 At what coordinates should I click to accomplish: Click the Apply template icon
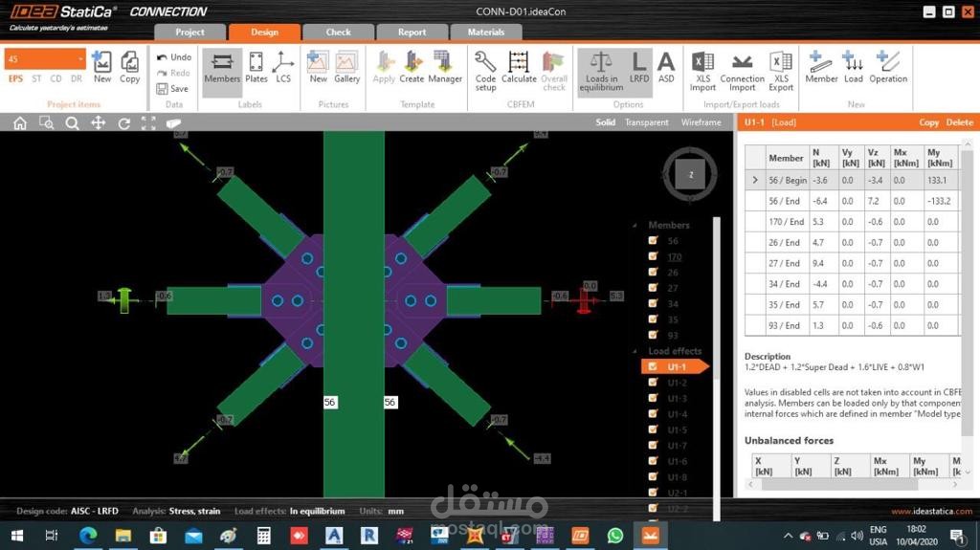384,67
